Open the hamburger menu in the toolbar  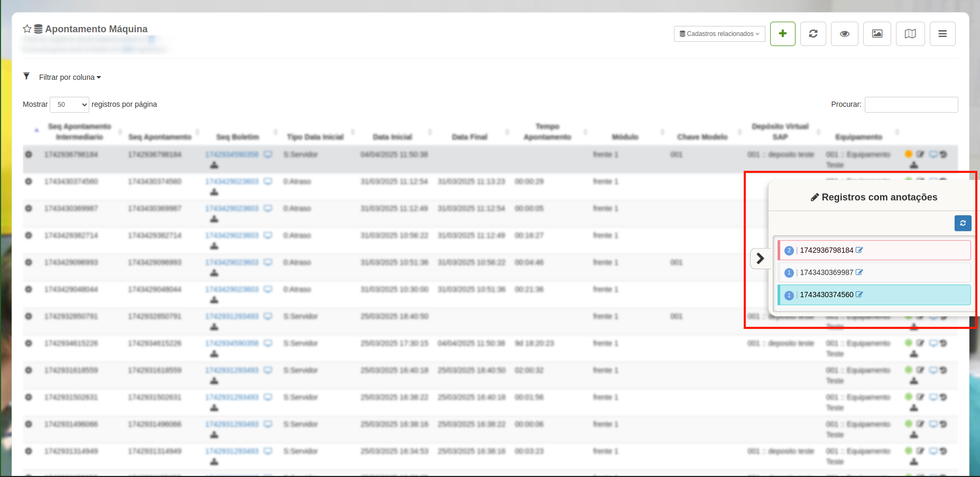pyautogui.click(x=942, y=34)
